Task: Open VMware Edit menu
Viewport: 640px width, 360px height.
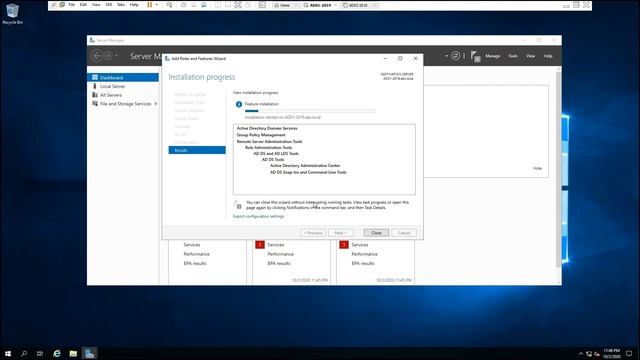Action: 83,5
